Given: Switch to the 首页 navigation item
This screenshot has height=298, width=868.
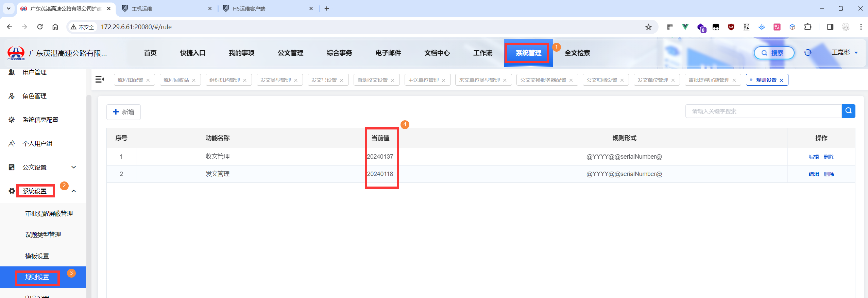Looking at the screenshot, I should click(150, 53).
